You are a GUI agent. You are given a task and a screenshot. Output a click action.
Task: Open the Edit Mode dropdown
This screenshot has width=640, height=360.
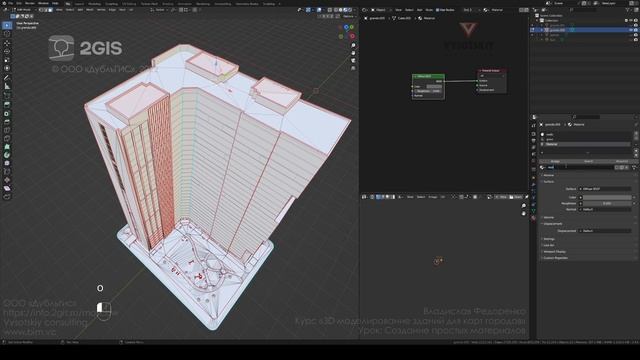pyautogui.click(x=24, y=10)
